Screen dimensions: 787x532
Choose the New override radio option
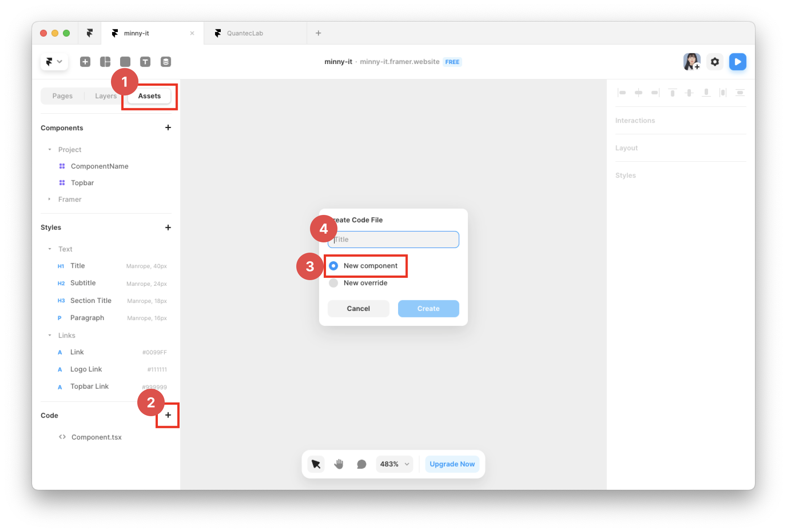click(334, 283)
